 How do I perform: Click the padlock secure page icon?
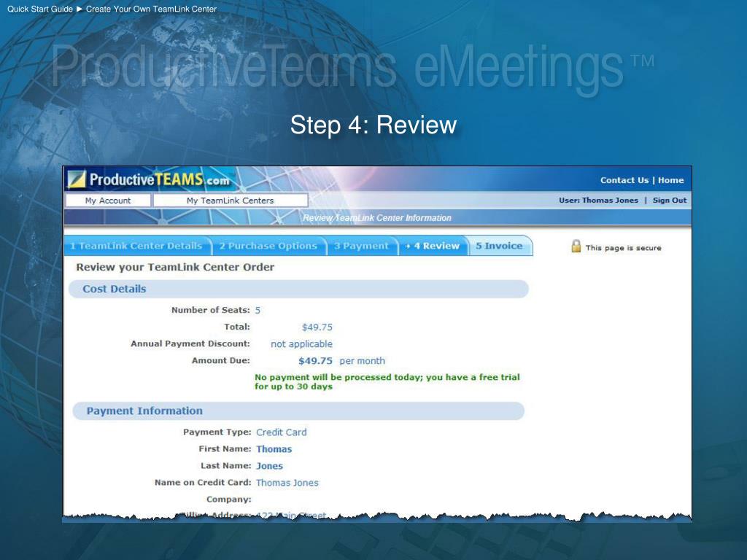(576, 246)
